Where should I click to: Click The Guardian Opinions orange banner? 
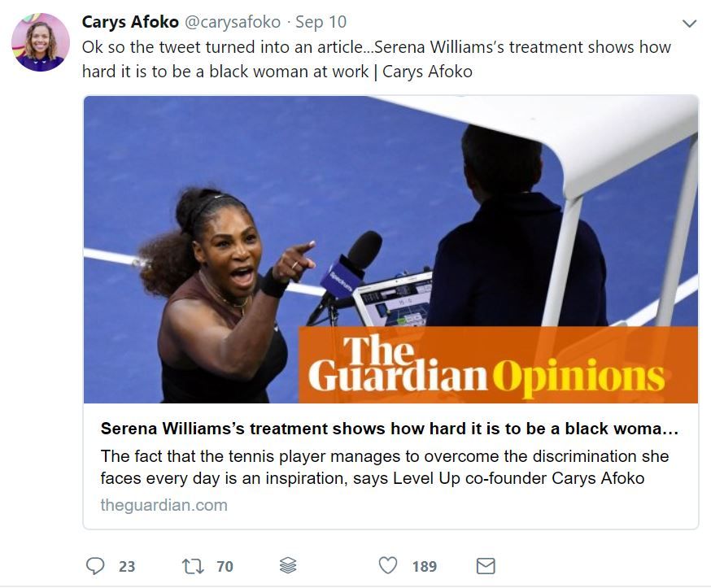pyautogui.click(x=498, y=364)
